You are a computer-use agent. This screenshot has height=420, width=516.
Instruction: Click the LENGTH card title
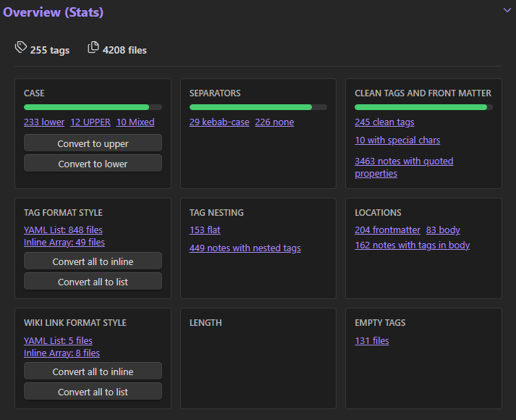[x=206, y=322]
